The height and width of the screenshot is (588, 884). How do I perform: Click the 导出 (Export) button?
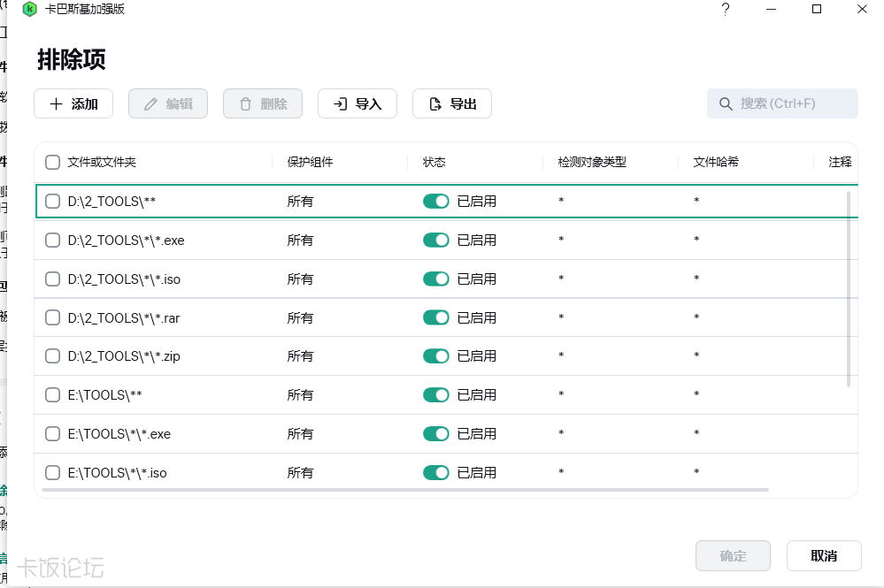click(x=452, y=103)
